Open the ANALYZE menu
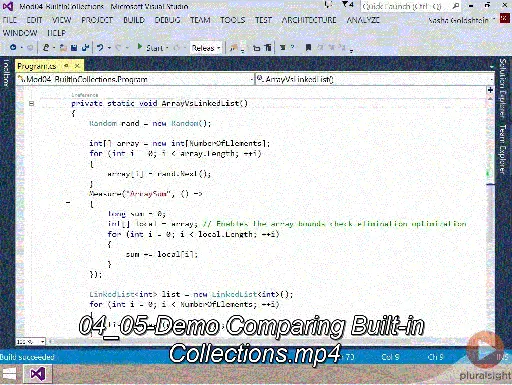The image size is (512, 385). click(363, 20)
